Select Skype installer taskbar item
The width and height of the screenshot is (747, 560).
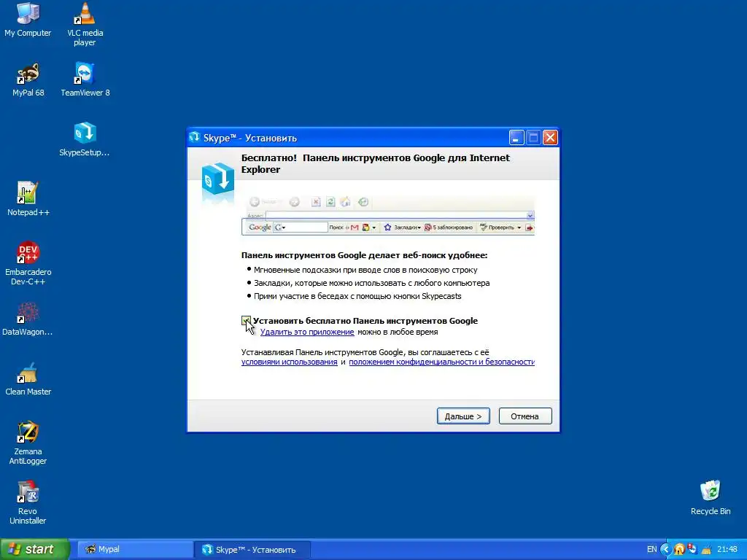click(252, 550)
